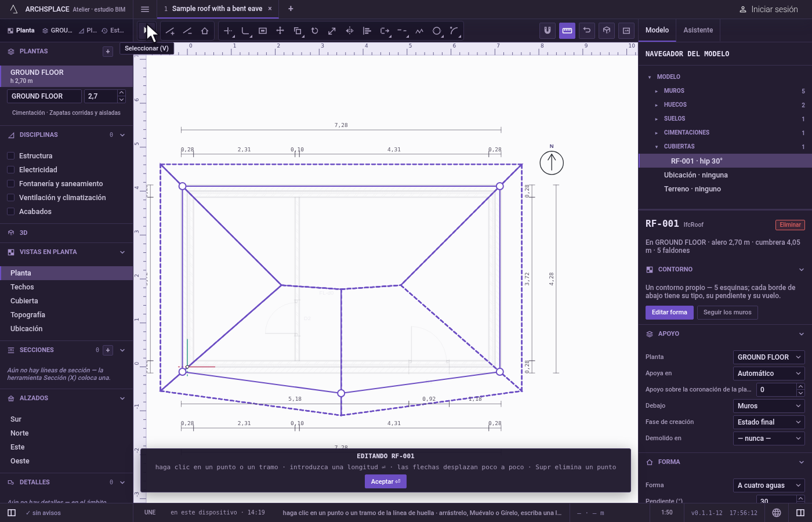Check the Electricidad discipline
The height and width of the screenshot is (522, 812).
coord(10,170)
